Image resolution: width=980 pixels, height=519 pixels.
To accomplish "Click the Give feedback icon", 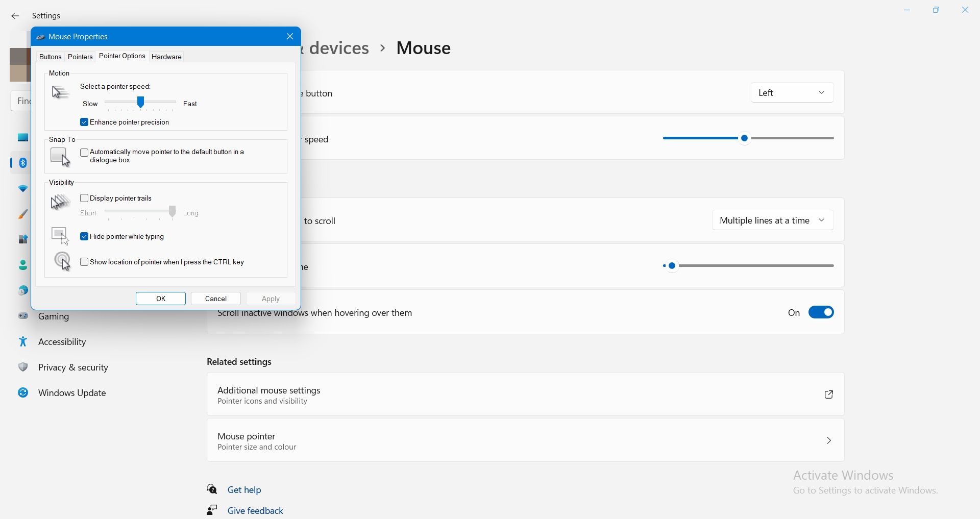I will point(212,510).
